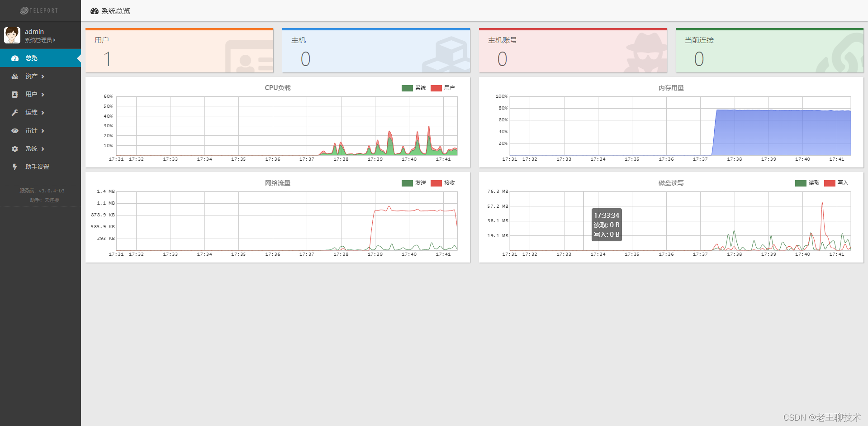868x426 pixels.
Task: Click the 用户 address book icon
Action: [15, 95]
